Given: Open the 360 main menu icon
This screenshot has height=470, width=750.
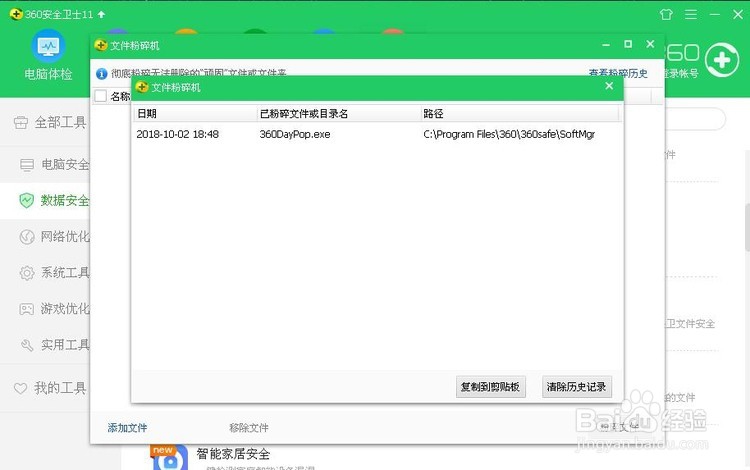Looking at the screenshot, I should click(691, 14).
